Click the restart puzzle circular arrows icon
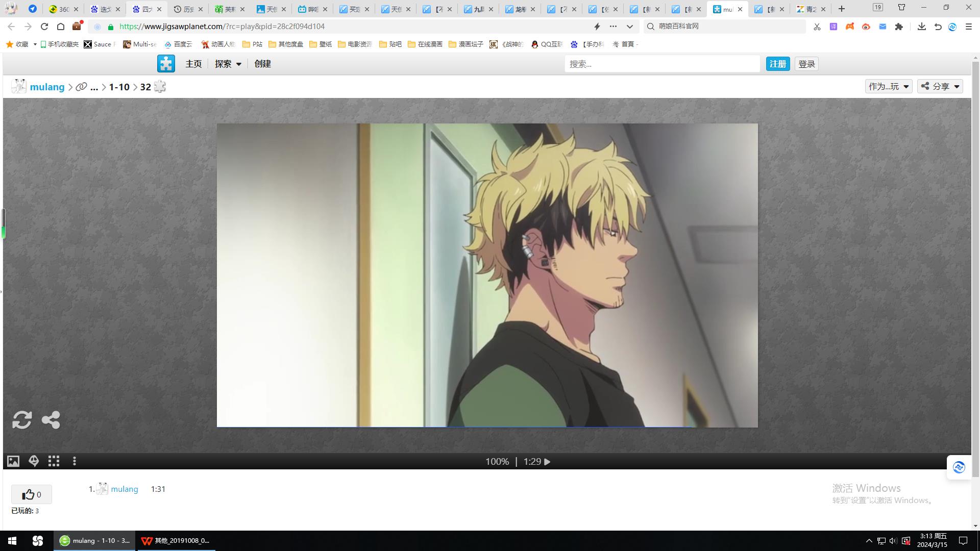980x551 pixels. pyautogui.click(x=22, y=420)
